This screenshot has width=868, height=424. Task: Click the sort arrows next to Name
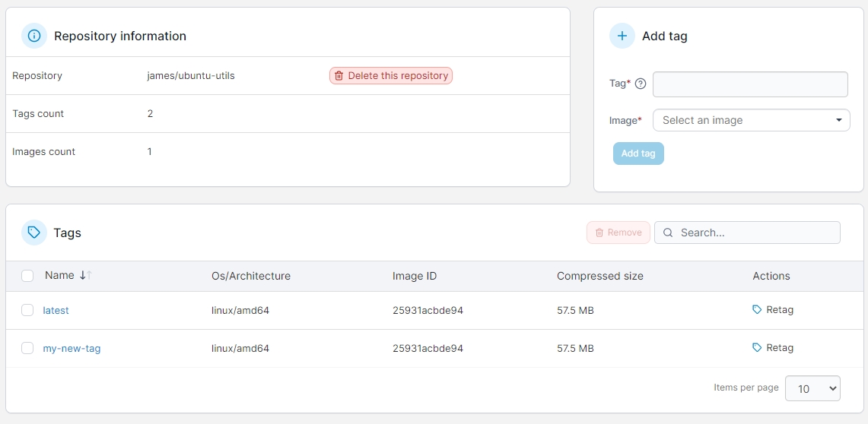pos(85,276)
